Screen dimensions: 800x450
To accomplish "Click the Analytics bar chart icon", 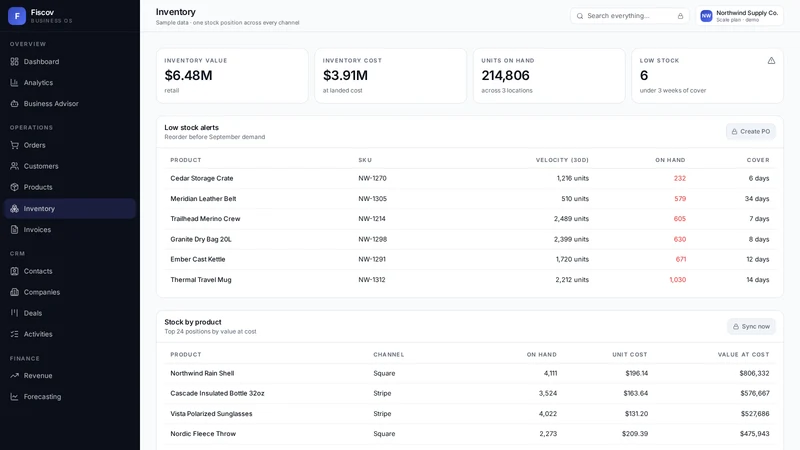I will 14,83.
